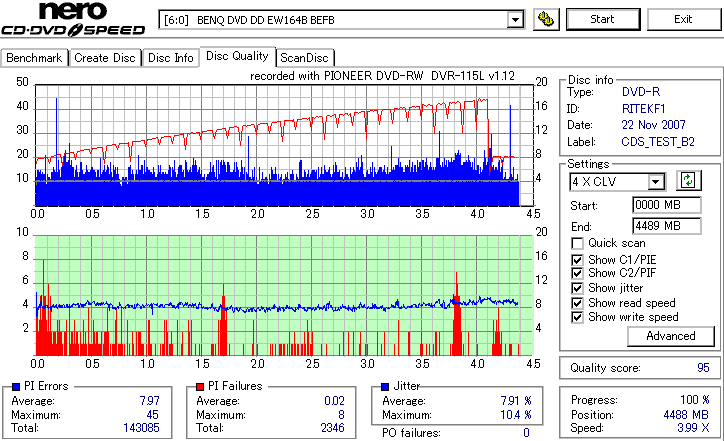The image size is (724, 441).
Task: Toggle the Show C2/PIF checkbox
Action: point(577,273)
